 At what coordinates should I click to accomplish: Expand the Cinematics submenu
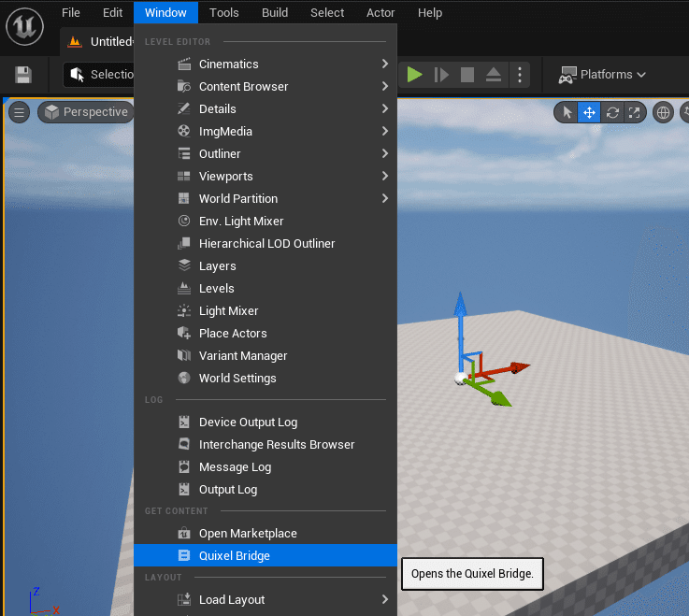(x=266, y=64)
